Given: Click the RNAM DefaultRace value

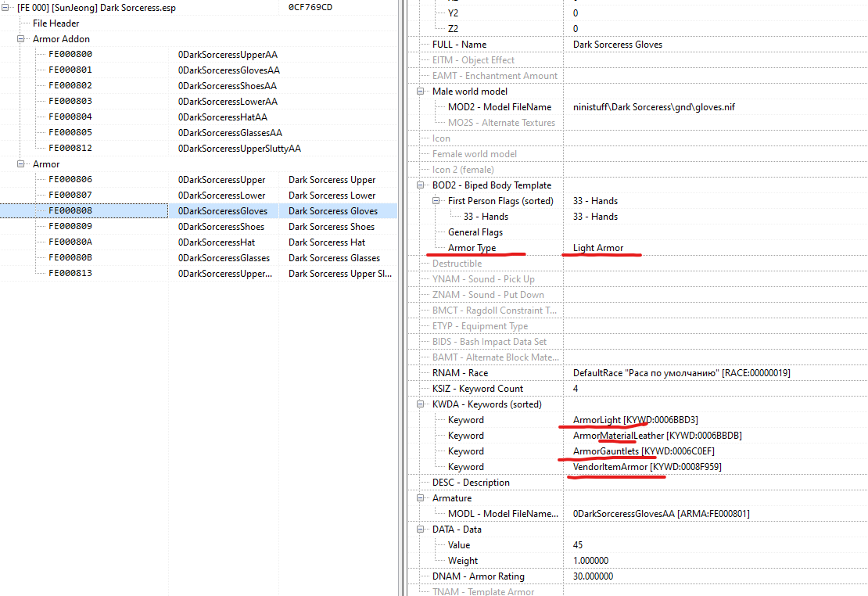Looking at the screenshot, I should tap(681, 373).
